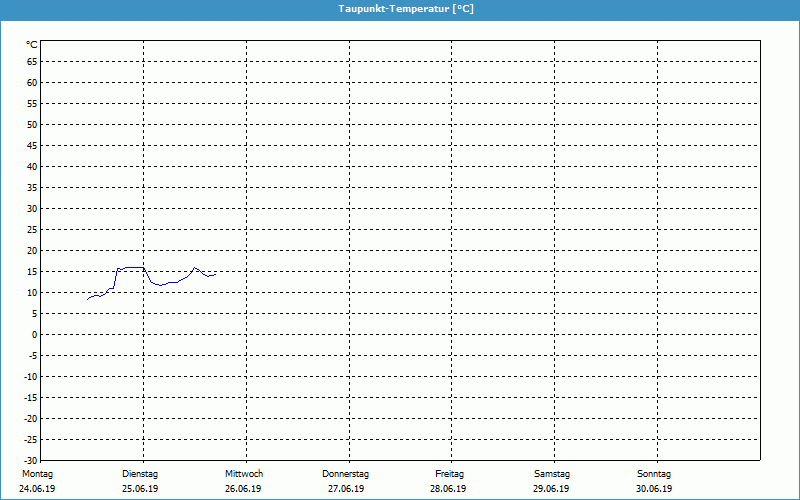Screen dimensions: 800x500
Task: Click the 10 axis label above zero
Action: click(32, 292)
